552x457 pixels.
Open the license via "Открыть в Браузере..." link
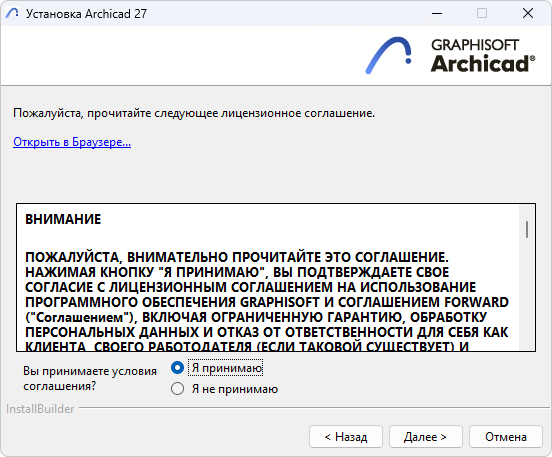tap(72, 142)
